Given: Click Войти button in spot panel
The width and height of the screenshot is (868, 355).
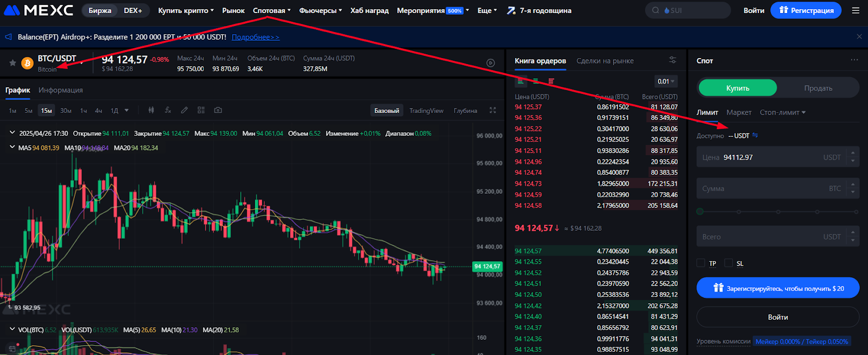Looking at the screenshot, I should (x=778, y=317).
